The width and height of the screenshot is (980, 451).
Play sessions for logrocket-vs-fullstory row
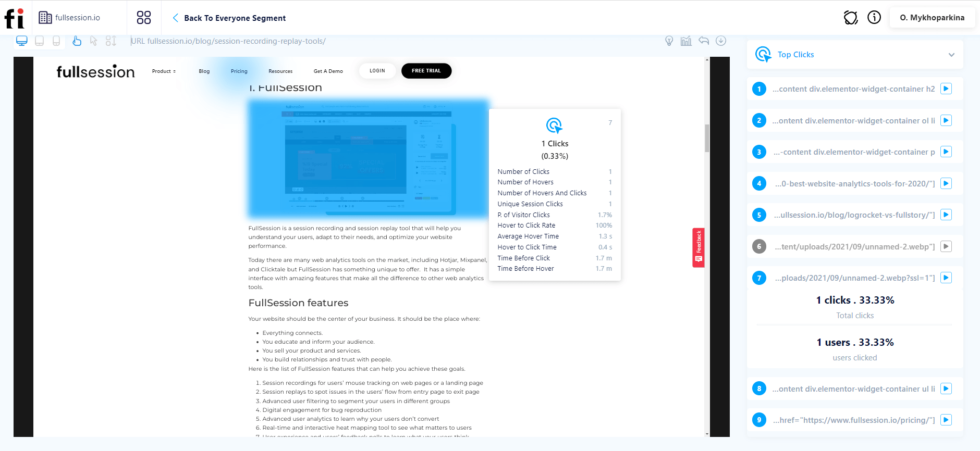coord(946,215)
